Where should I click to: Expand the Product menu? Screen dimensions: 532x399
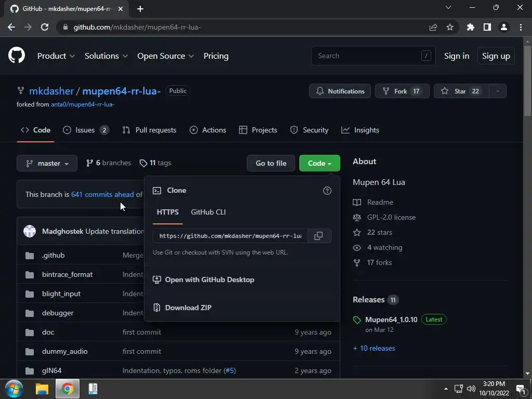pos(56,56)
